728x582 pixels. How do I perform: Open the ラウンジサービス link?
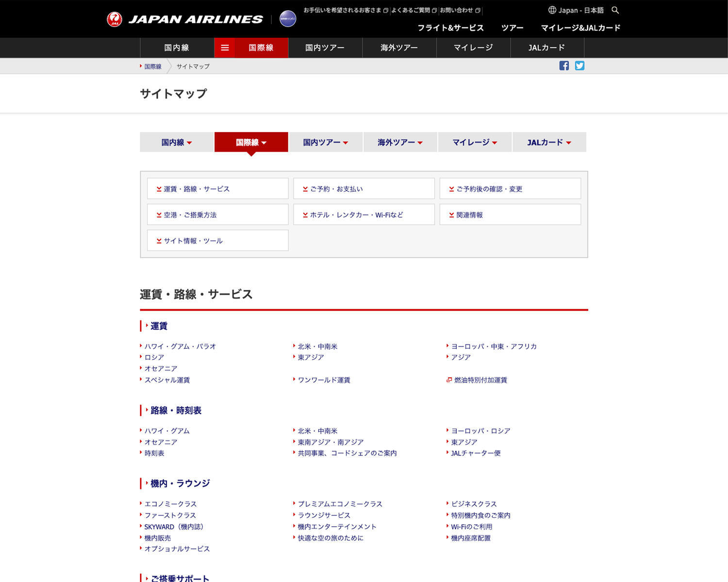(324, 515)
